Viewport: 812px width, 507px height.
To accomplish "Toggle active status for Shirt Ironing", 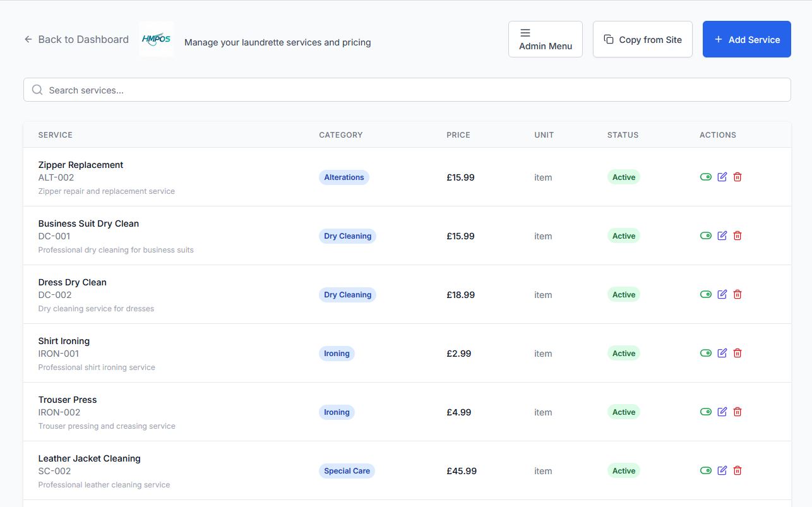I will 706,353.
